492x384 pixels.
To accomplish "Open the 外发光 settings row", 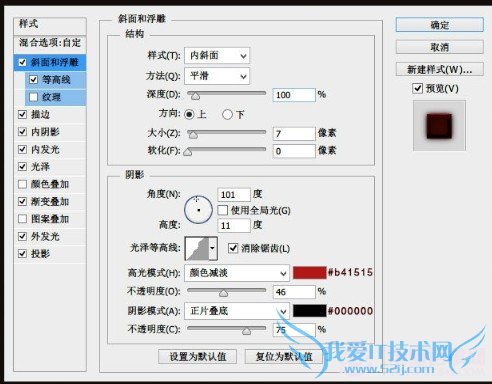I will pyautogui.click(x=50, y=236).
